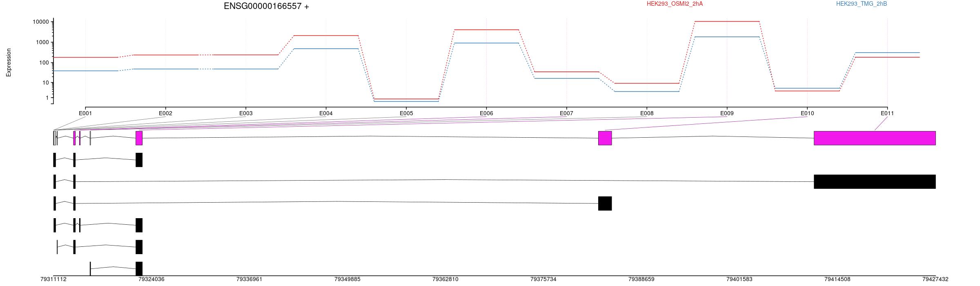980x286 pixels.
Task: Click genomic coordinate 79375734
Action: 543,279
